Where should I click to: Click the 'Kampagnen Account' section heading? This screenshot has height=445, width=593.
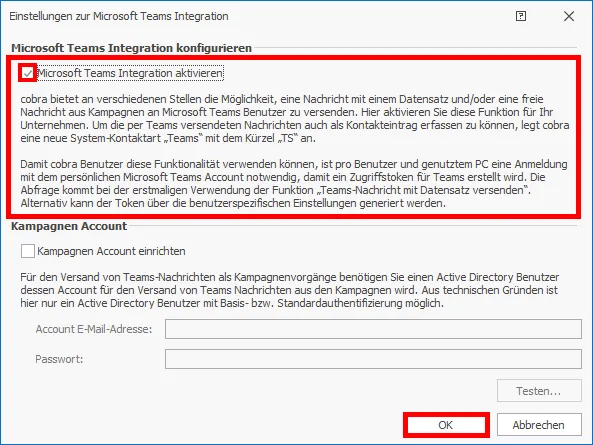click(69, 226)
